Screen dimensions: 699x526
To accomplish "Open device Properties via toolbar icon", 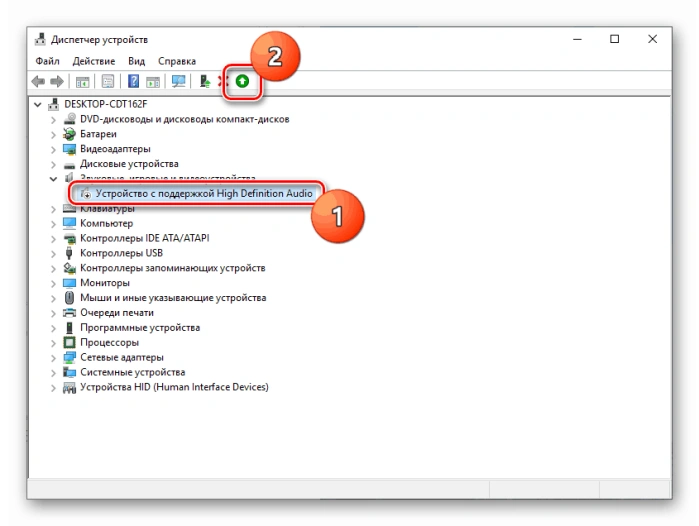I will pyautogui.click(x=108, y=82).
